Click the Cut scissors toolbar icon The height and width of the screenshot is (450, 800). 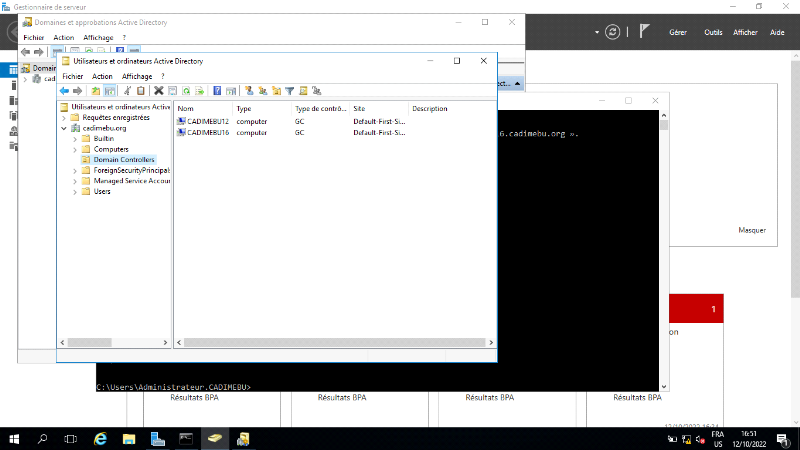[x=127, y=90]
